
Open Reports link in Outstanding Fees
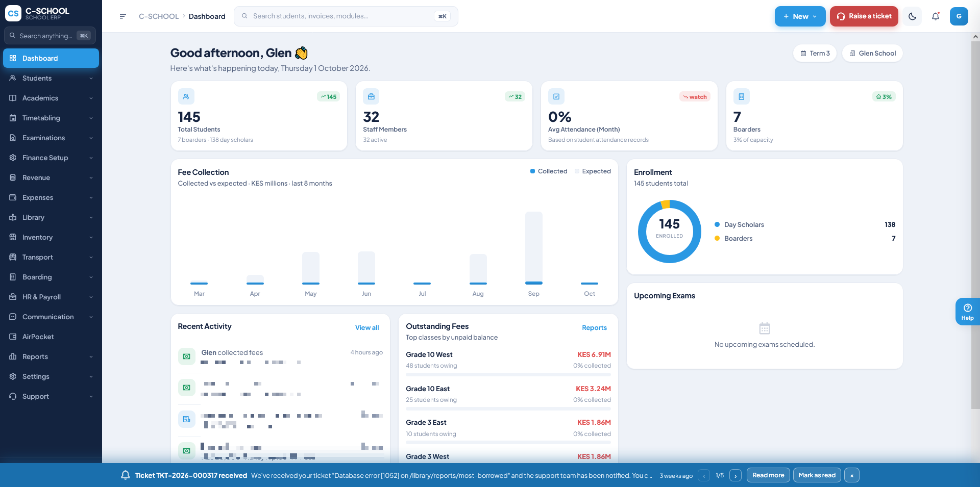594,327
